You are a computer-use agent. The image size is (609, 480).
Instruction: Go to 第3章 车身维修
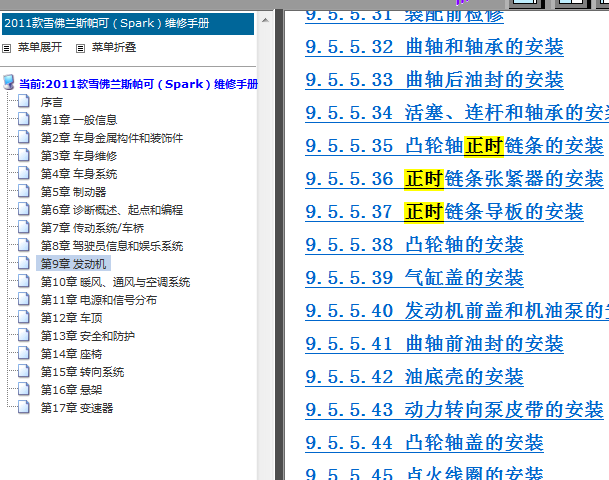[79, 156]
